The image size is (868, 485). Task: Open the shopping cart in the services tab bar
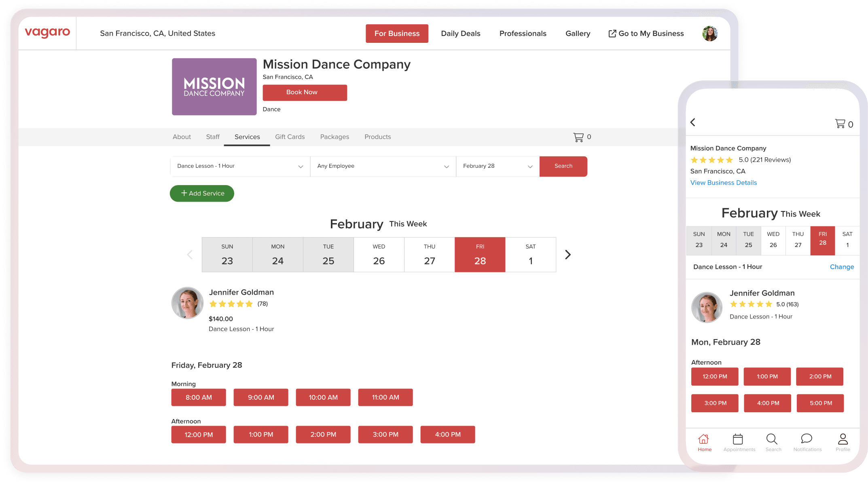coord(579,137)
